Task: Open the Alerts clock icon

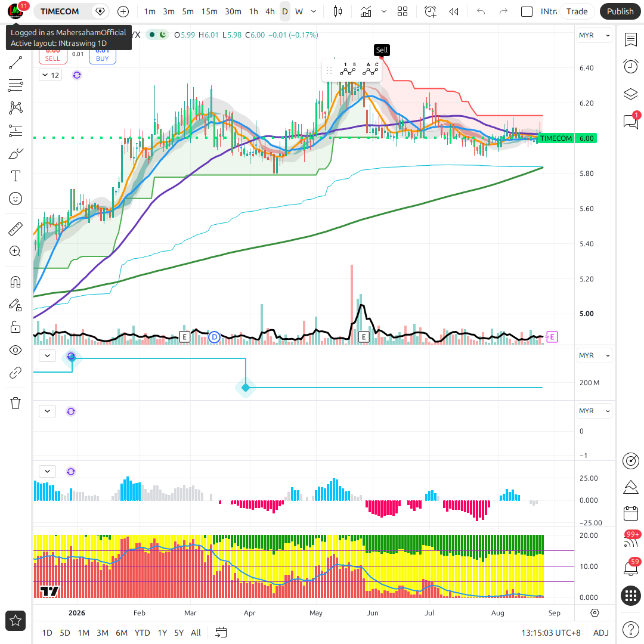Action: click(630, 67)
